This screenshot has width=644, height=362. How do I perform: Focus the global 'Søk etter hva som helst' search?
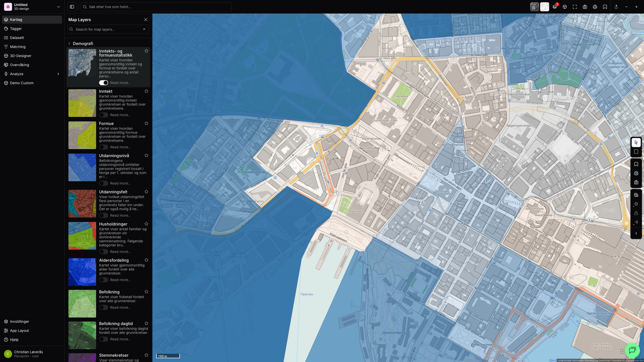point(156,7)
